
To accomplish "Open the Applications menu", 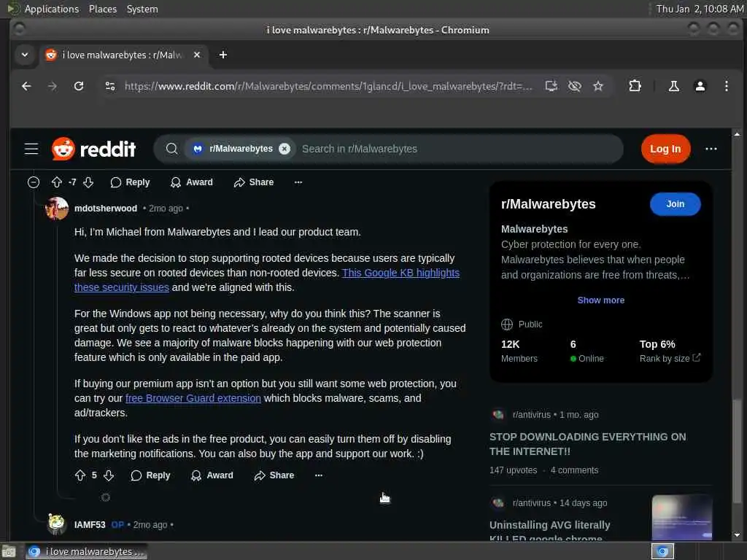I will [x=52, y=9].
